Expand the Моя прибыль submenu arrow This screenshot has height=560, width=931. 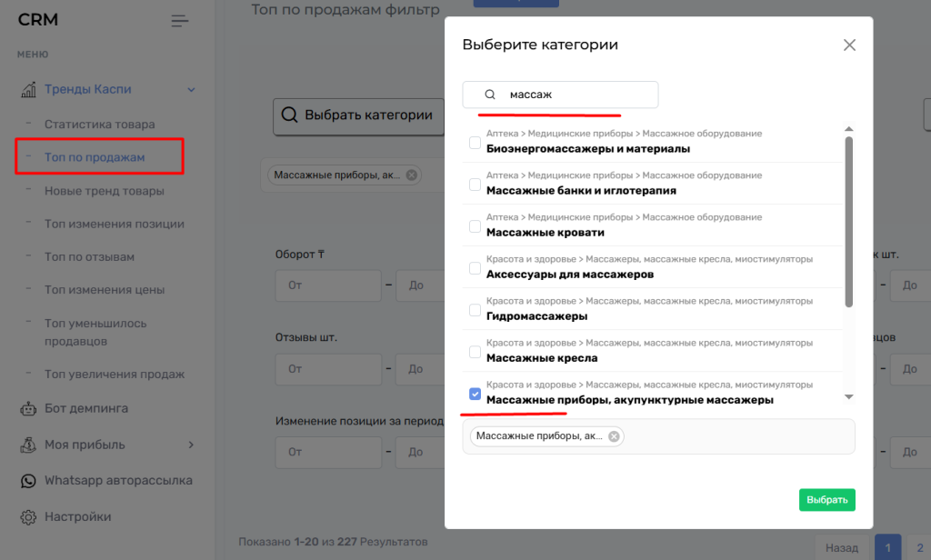pyautogui.click(x=191, y=445)
